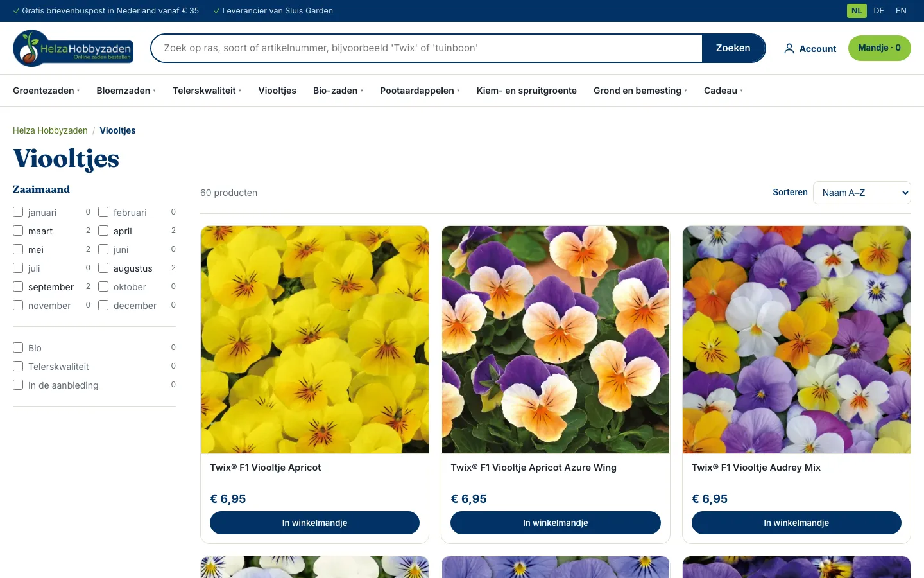Expand the Grond en bemesting menu
Viewport: 924px width, 578px height.
click(x=640, y=91)
